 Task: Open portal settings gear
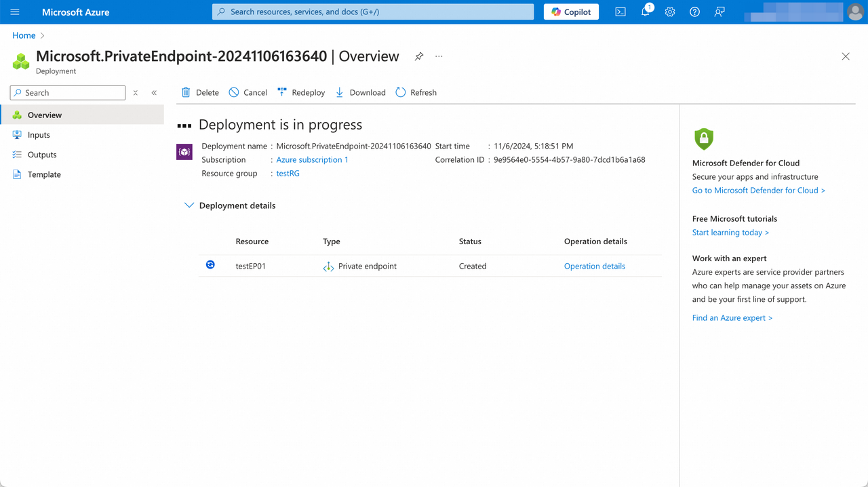click(669, 12)
